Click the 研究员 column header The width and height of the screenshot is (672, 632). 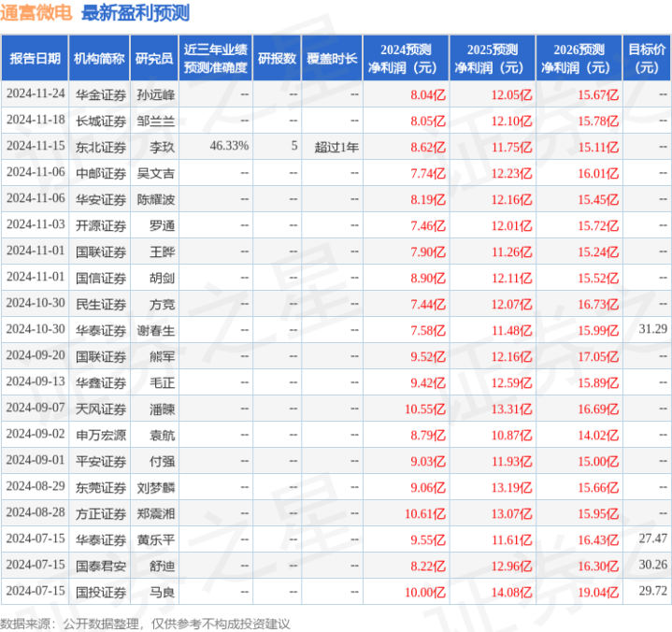154,58
